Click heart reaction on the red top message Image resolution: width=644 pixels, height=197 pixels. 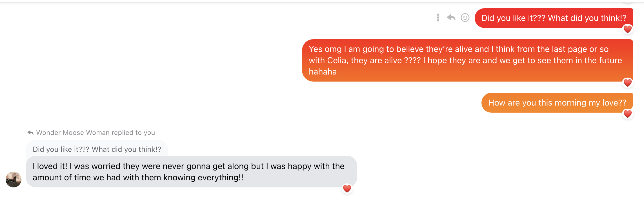[x=627, y=29]
